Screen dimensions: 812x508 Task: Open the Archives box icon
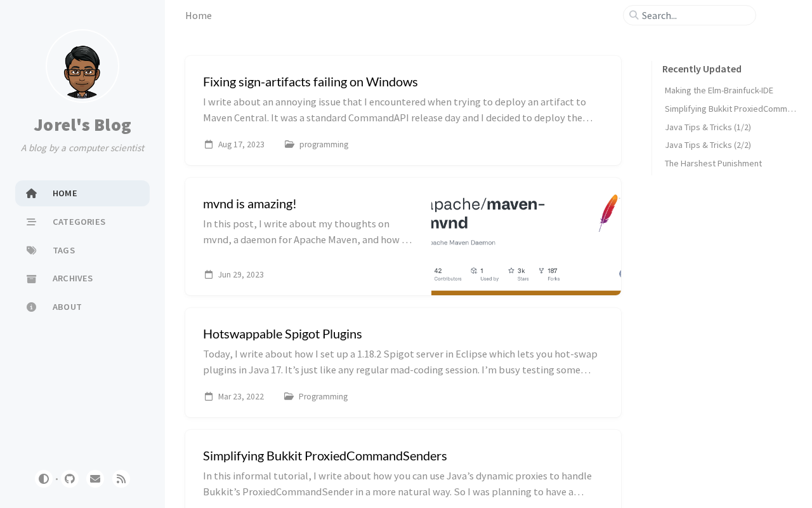click(x=32, y=278)
